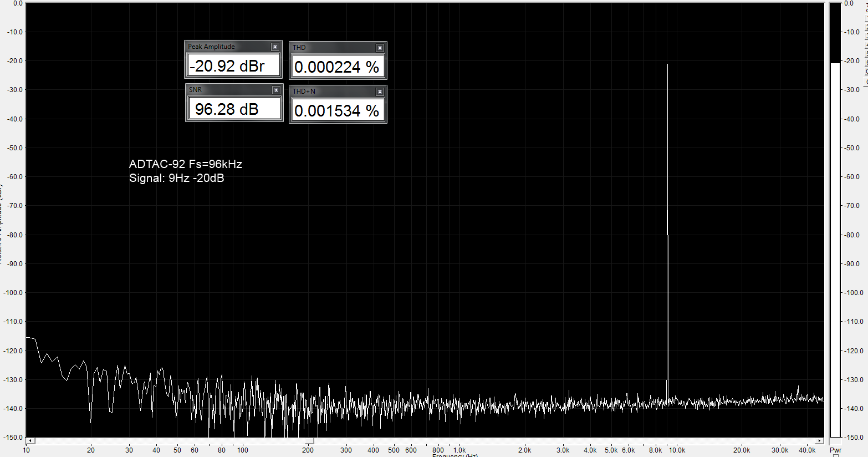The width and height of the screenshot is (868, 457).
Task: Click the "40.0k" frequency axis label
Action: tap(807, 450)
